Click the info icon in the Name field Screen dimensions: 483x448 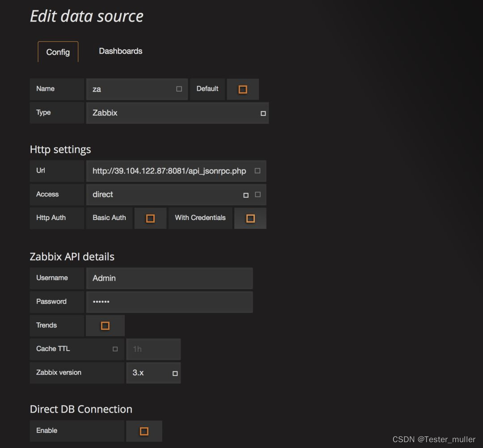point(179,89)
